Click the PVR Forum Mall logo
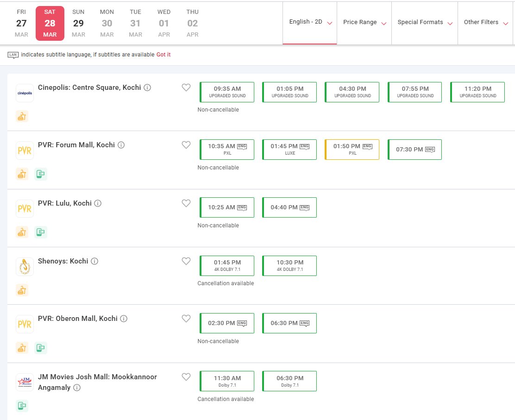 click(25, 150)
